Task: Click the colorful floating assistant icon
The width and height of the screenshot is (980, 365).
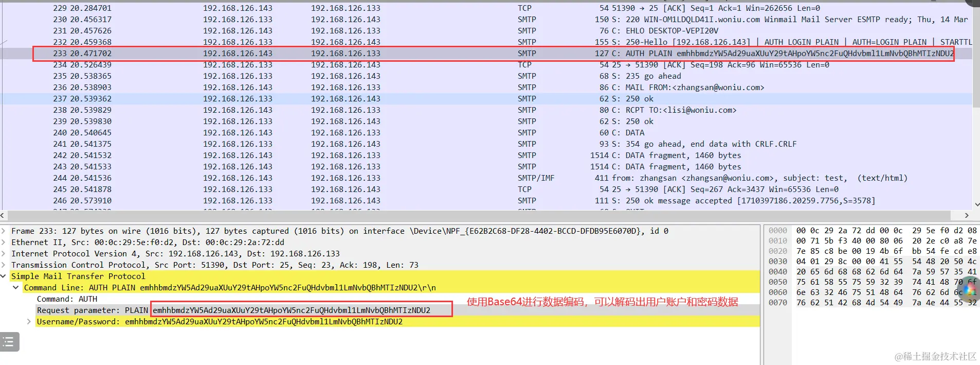Action: pos(970,288)
